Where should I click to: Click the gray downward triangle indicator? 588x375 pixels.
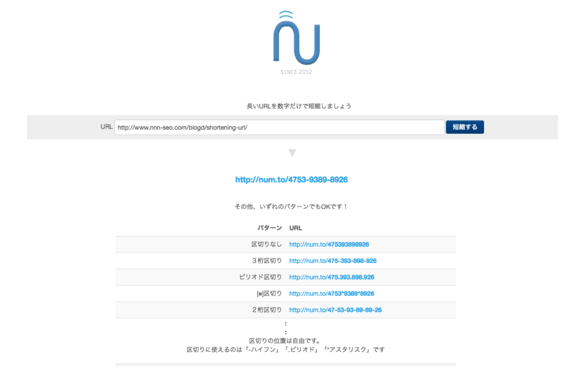tap(293, 152)
